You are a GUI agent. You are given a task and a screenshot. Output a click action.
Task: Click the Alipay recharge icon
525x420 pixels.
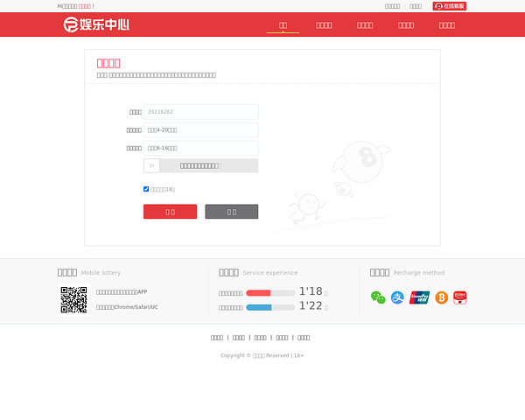(397, 297)
